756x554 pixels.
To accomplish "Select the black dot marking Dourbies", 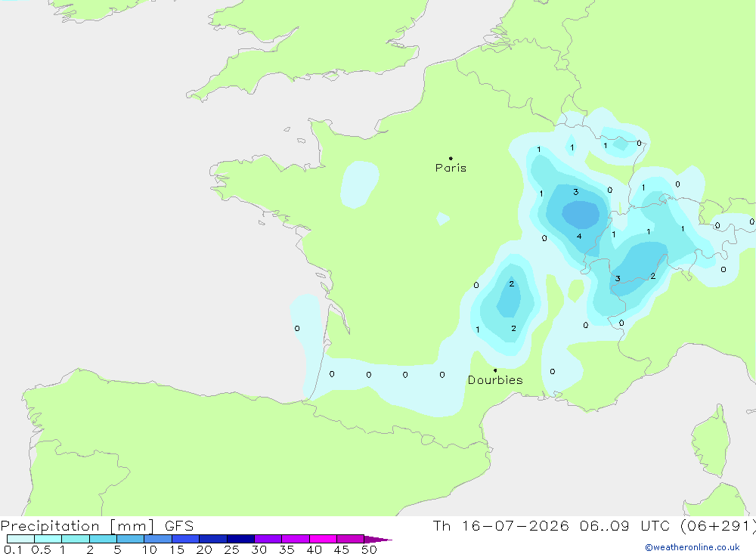I will point(495,370).
